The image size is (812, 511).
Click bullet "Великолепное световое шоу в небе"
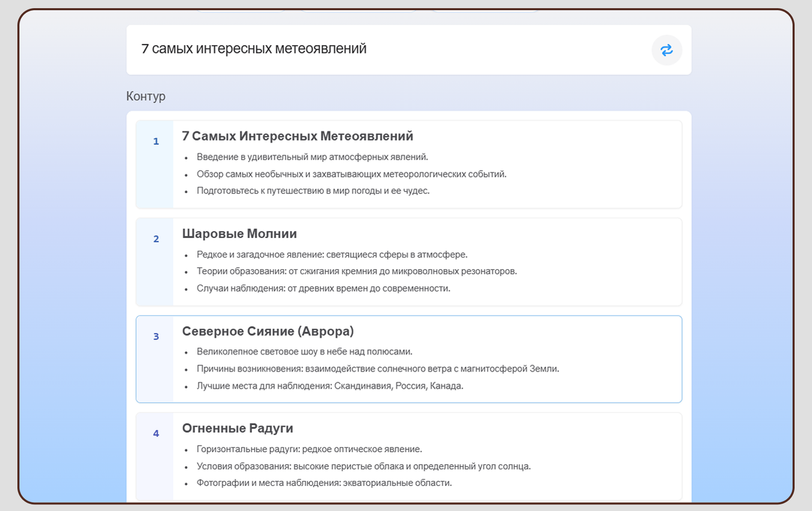[x=304, y=352]
